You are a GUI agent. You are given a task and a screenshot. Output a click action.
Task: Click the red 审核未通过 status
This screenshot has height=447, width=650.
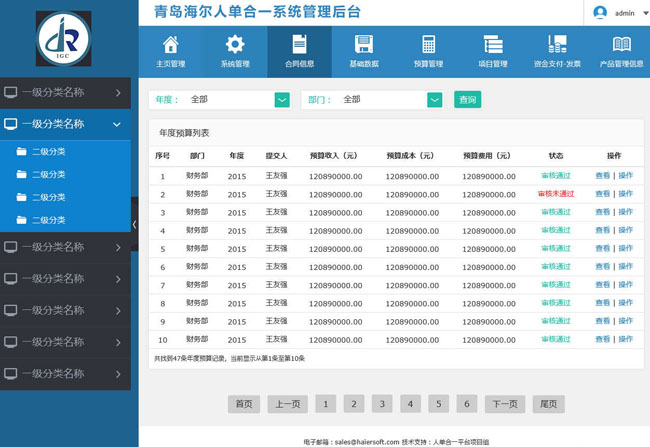(556, 194)
